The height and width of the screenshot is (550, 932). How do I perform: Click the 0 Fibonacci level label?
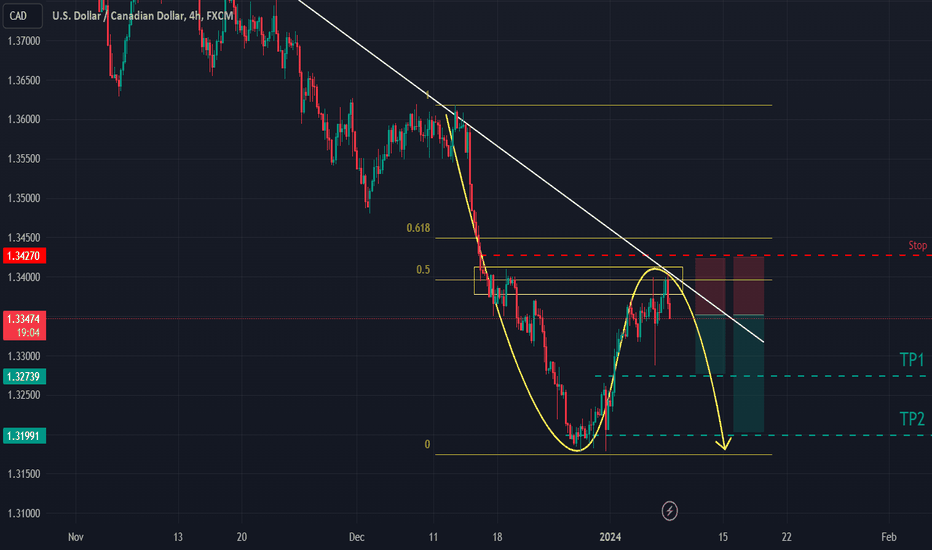coord(427,444)
